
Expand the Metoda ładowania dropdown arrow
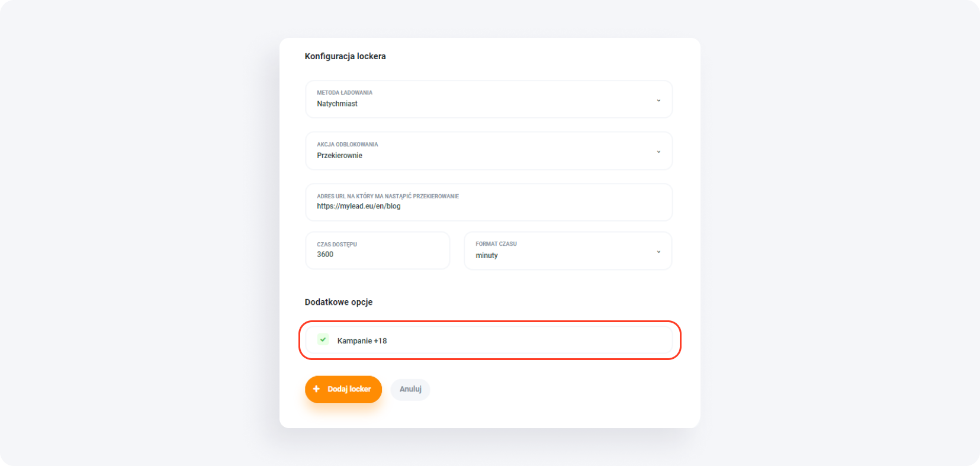coord(658,100)
